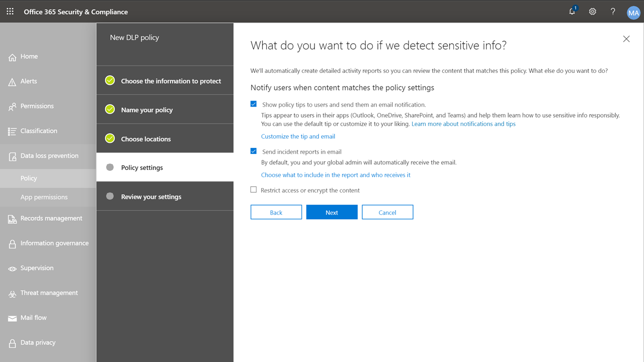Open Choose what to include in the report link
The width and height of the screenshot is (644, 362).
pos(336,175)
